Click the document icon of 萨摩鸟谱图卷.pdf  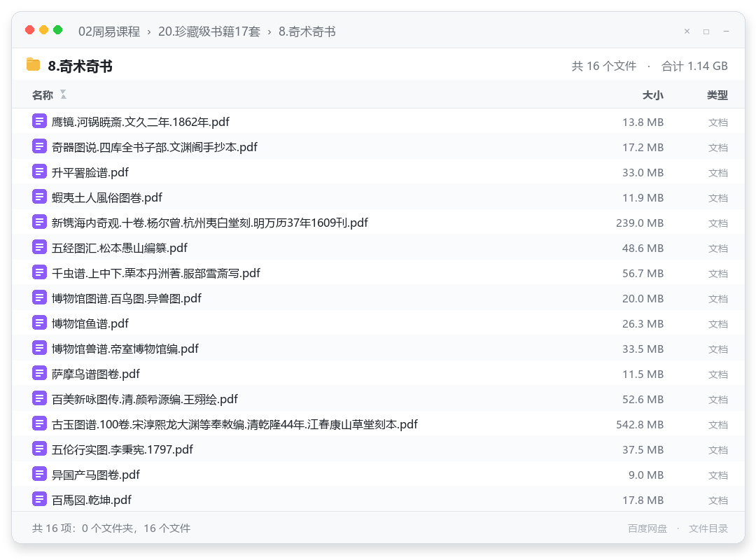(39, 373)
